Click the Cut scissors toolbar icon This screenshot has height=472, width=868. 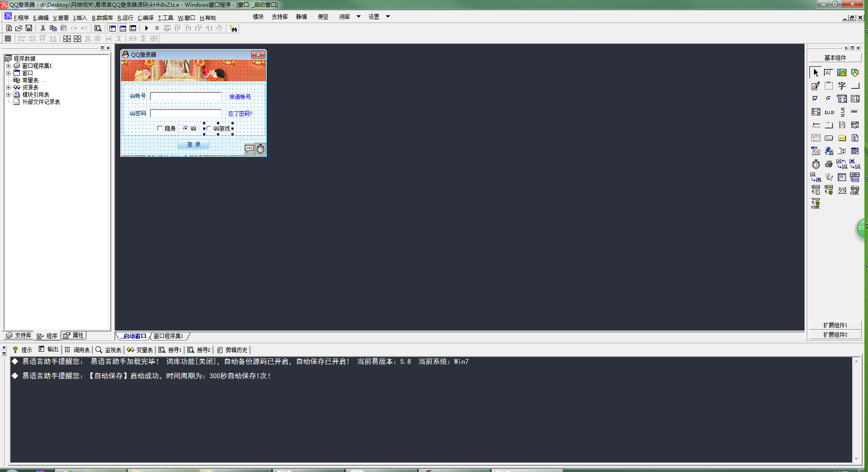(x=43, y=28)
